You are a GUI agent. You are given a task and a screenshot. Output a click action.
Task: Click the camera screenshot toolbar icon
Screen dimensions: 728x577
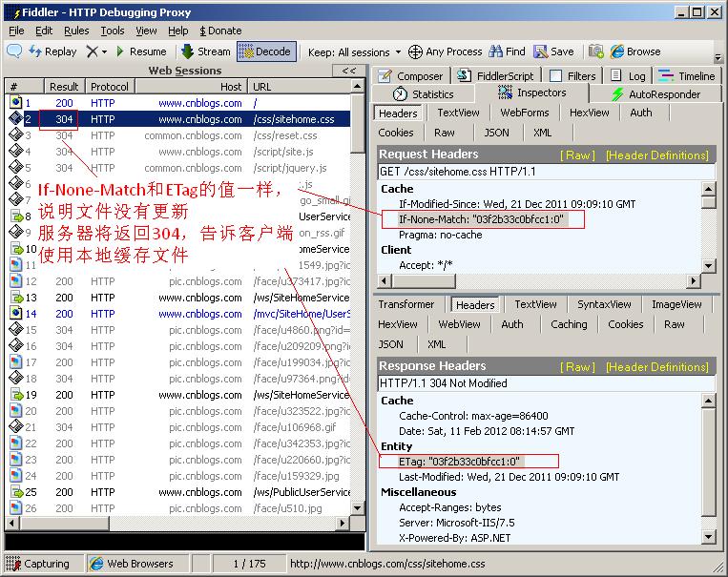click(x=595, y=52)
